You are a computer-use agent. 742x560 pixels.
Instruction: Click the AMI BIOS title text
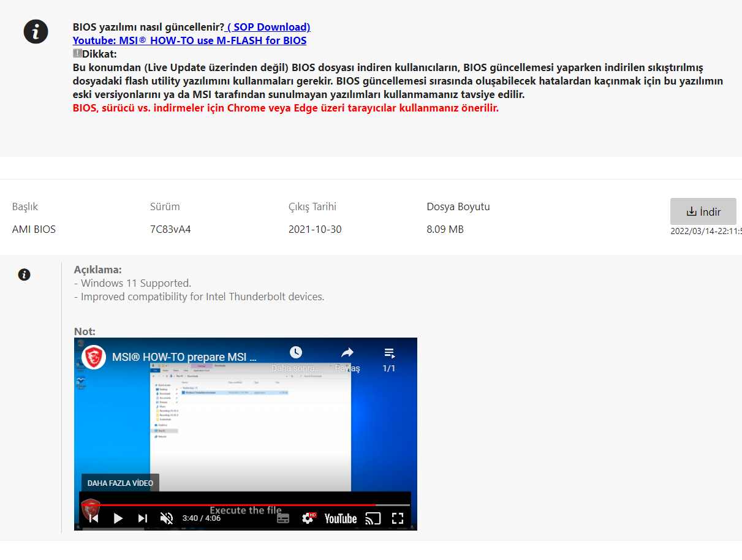(x=34, y=229)
